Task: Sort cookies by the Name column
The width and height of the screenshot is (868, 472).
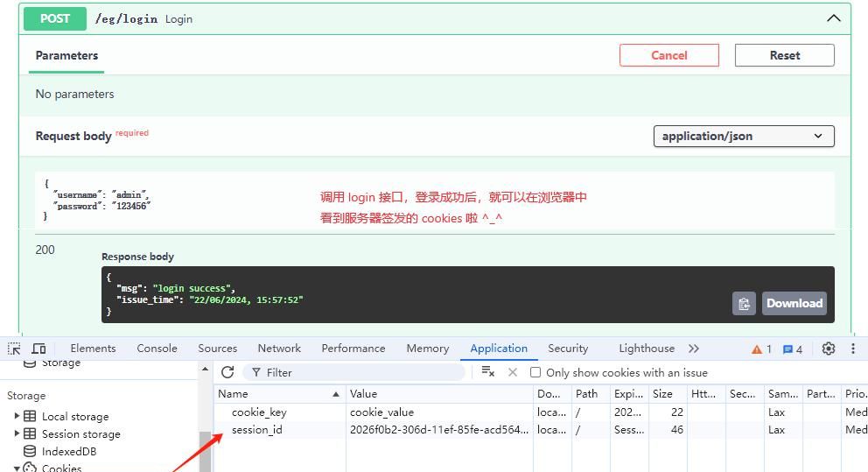Action: (279, 394)
